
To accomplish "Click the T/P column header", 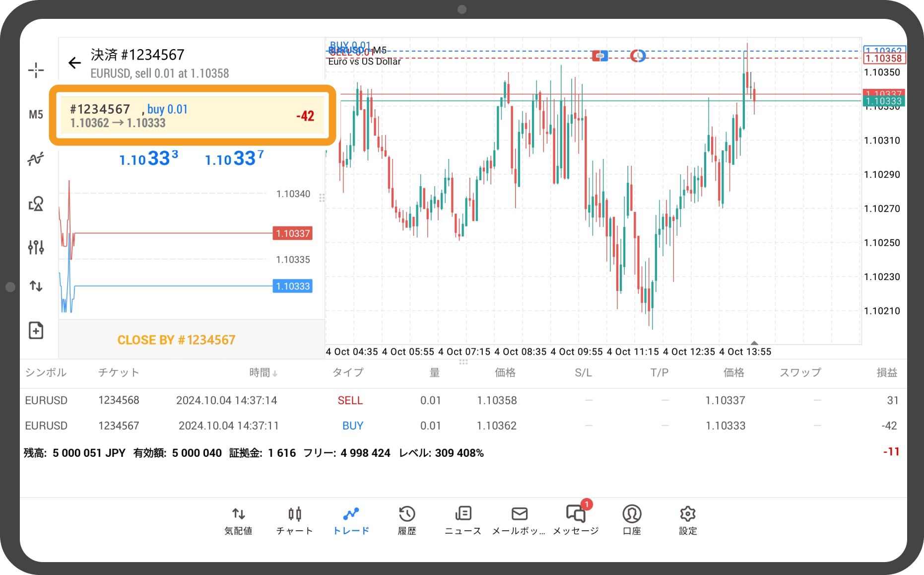I will (x=660, y=372).
